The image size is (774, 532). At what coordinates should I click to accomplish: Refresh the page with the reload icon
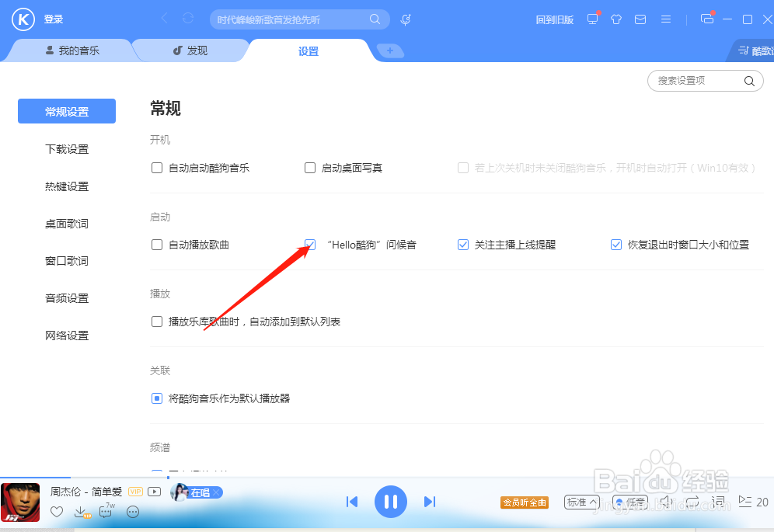click(188, 19)
